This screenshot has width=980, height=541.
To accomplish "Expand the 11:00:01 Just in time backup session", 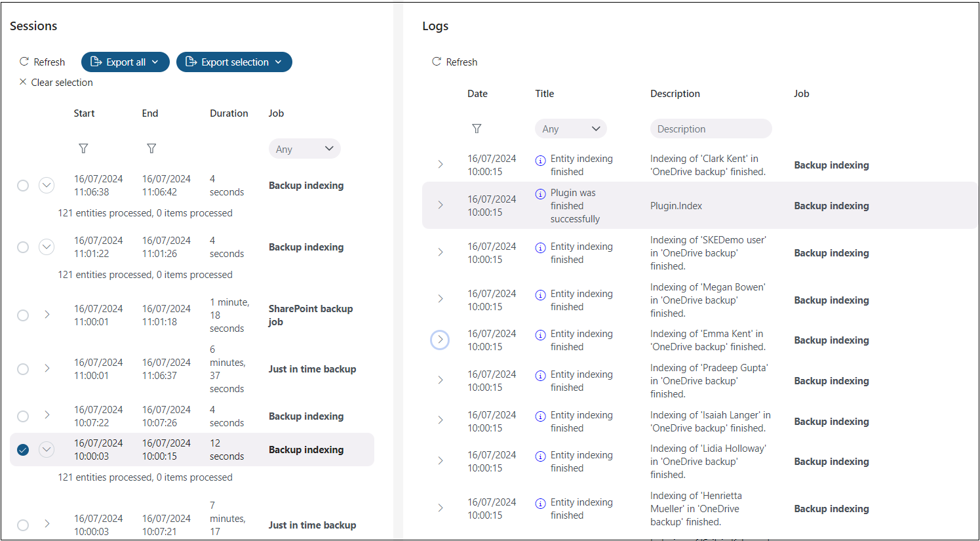I will pos(47,369).
